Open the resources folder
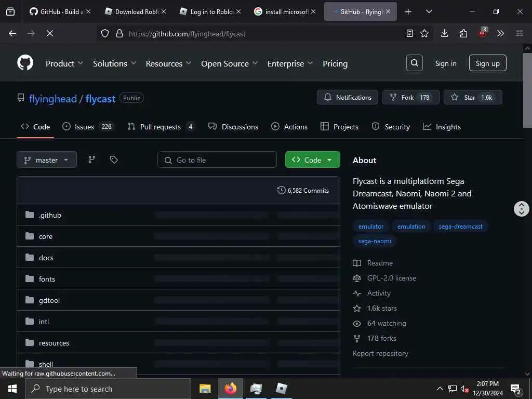The width and height of the screenshot is (532, 399). click(x=54, y=343)
